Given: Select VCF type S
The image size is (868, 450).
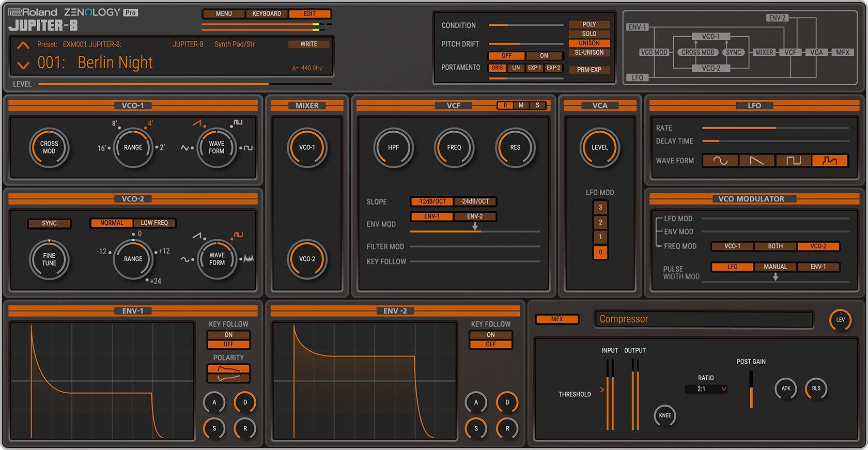Looking at the screenshot, I should coord(537,105).
